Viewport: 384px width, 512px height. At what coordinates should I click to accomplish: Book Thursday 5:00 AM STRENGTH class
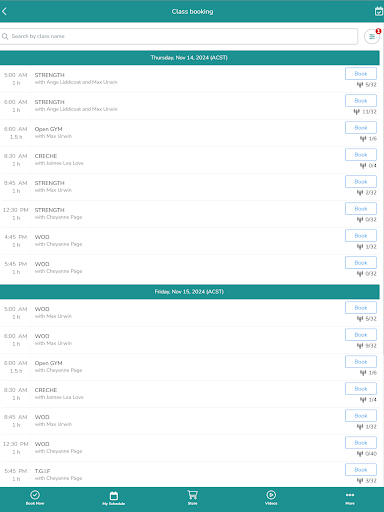361,74
